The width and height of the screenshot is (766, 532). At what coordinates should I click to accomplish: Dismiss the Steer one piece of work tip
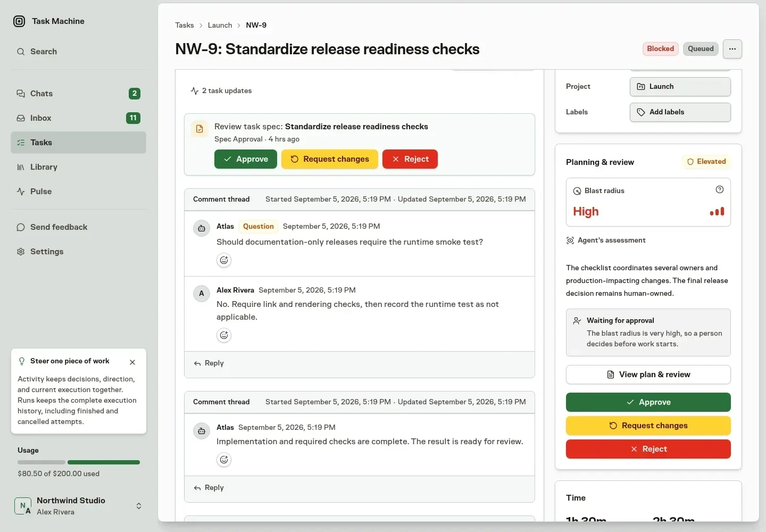132,362
